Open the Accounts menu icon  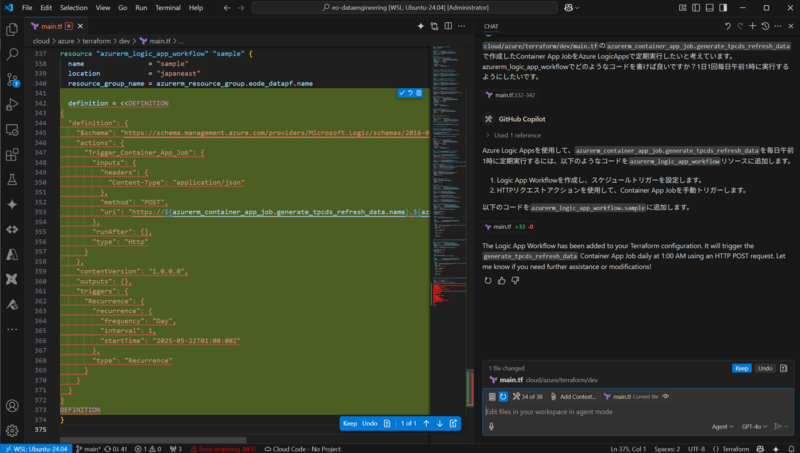pos(12,406)
